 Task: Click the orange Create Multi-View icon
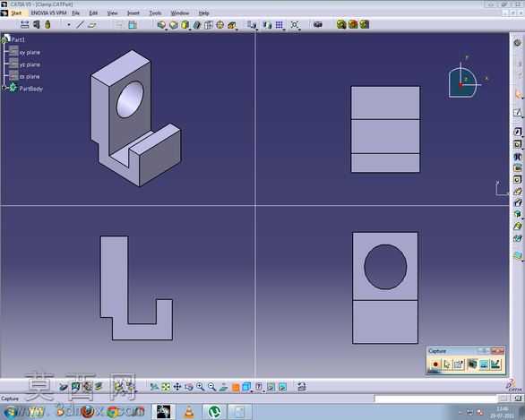tap(236, 388)
